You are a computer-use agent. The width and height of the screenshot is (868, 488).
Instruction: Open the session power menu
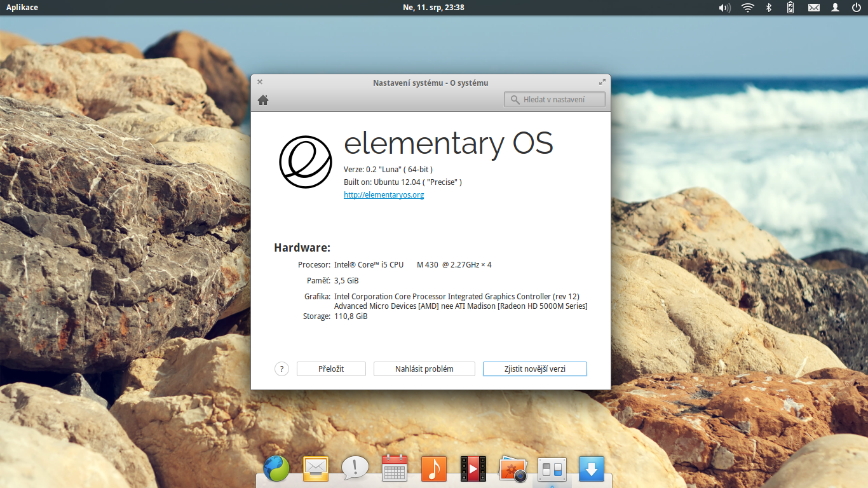[857, 8]
